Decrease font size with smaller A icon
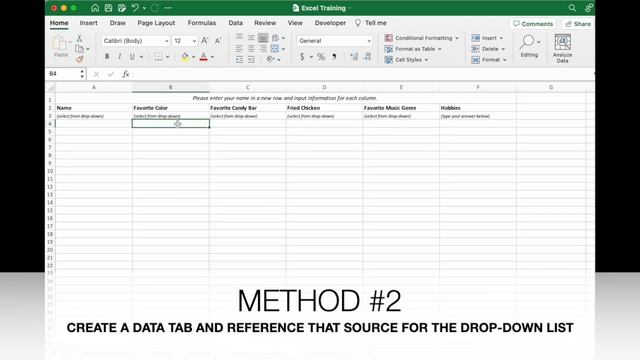This screenshot has height=360, width=640. click(218, 40)
